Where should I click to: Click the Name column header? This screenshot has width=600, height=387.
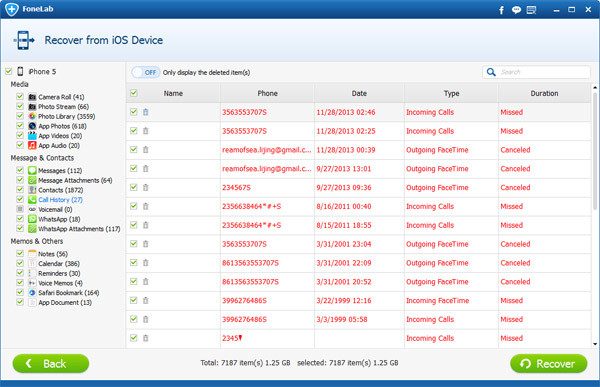(173, 93)
